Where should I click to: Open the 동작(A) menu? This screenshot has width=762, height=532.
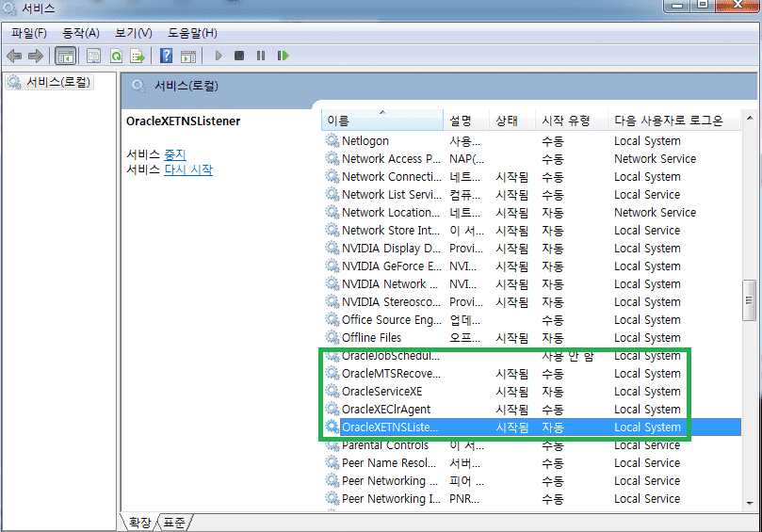(81, 33)
